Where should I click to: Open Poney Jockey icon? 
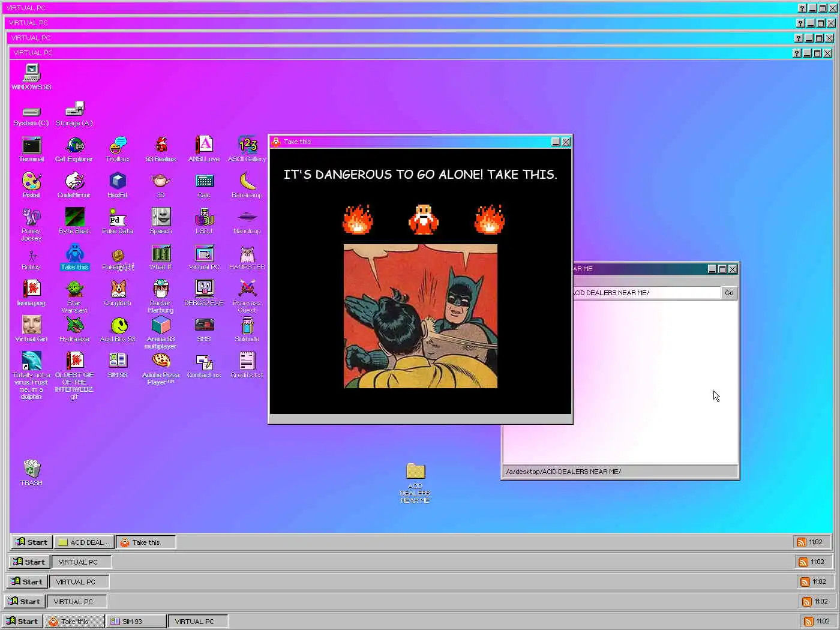click(x=31, y=224)
